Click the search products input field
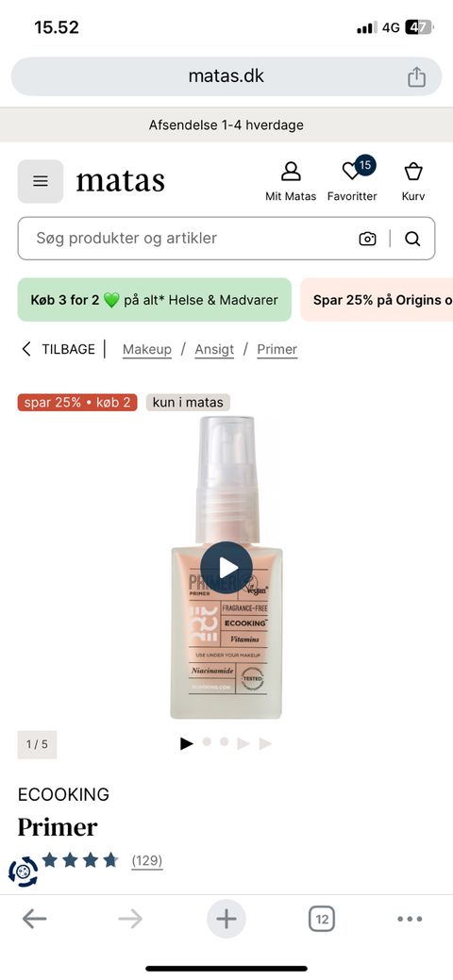Screen dimensions: 453x980 tap(188, 238)
